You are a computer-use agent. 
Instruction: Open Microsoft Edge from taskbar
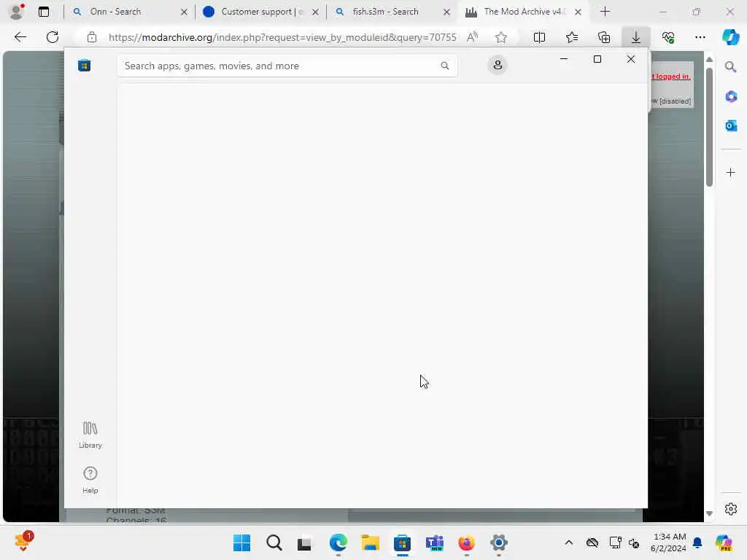pos(338,542)
